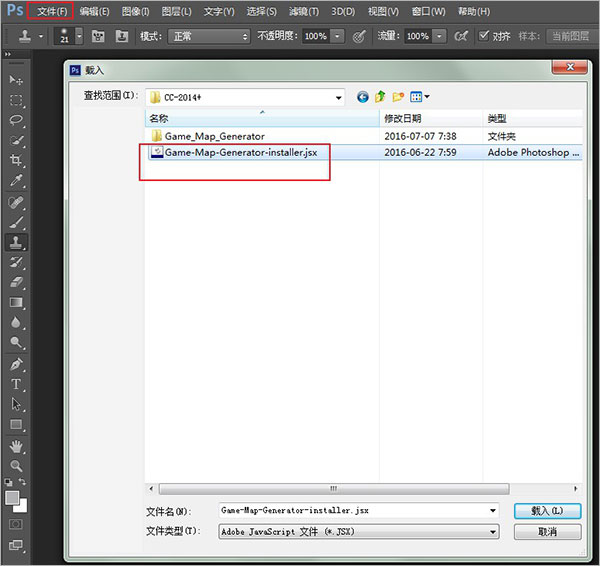600x566 pixels.
Task: Click the 载入(L) load button
Action: 547,511
